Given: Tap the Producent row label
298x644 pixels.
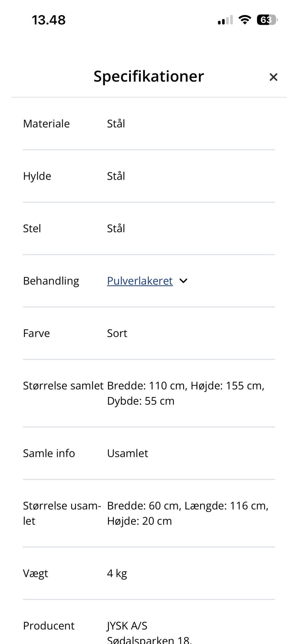Looking at the screenshot, I should point(49,626).
